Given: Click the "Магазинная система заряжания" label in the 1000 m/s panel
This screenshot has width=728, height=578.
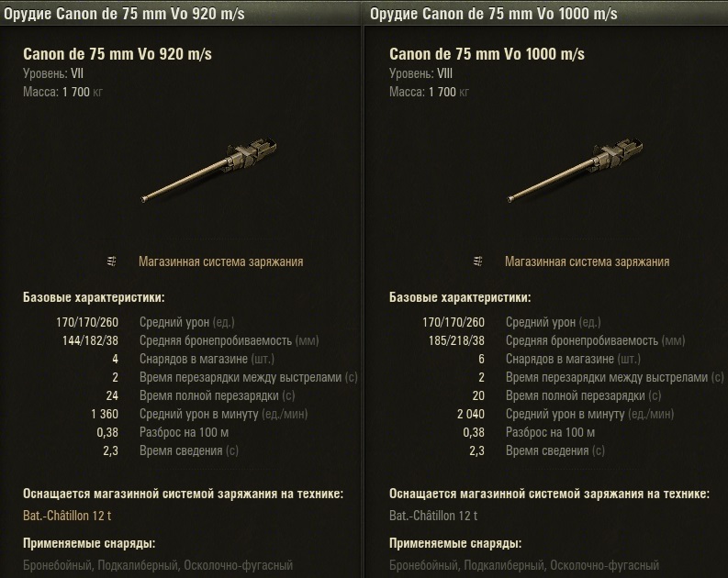Looking at the screenshot, I should [x=587, y=261].
